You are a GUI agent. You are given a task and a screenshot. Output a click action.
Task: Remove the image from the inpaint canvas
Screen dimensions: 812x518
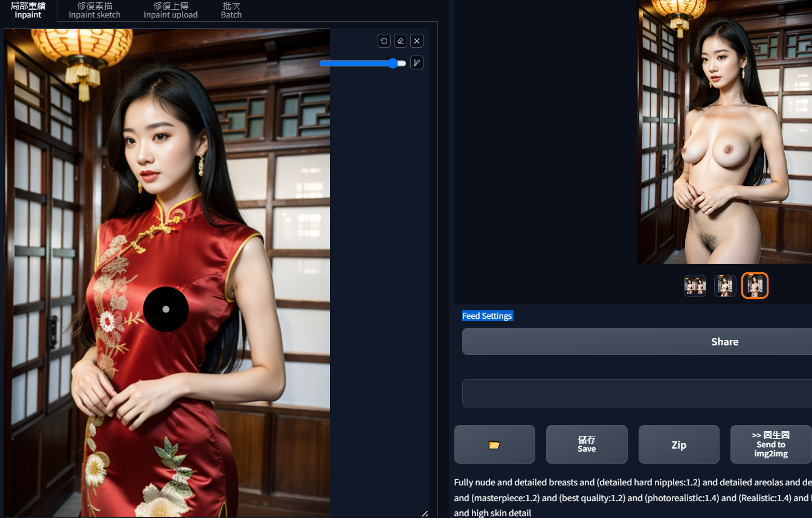click(x=417, y=41)
